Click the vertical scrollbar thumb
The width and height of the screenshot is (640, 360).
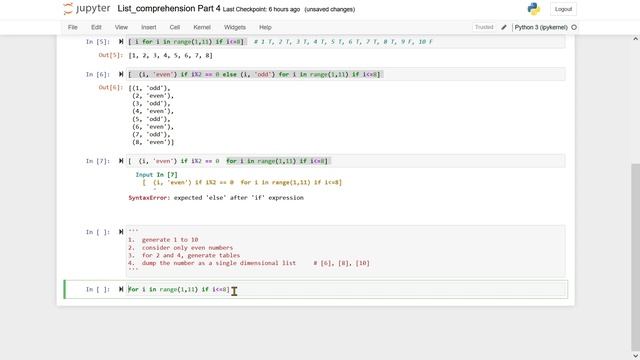[x=635, y=257]
